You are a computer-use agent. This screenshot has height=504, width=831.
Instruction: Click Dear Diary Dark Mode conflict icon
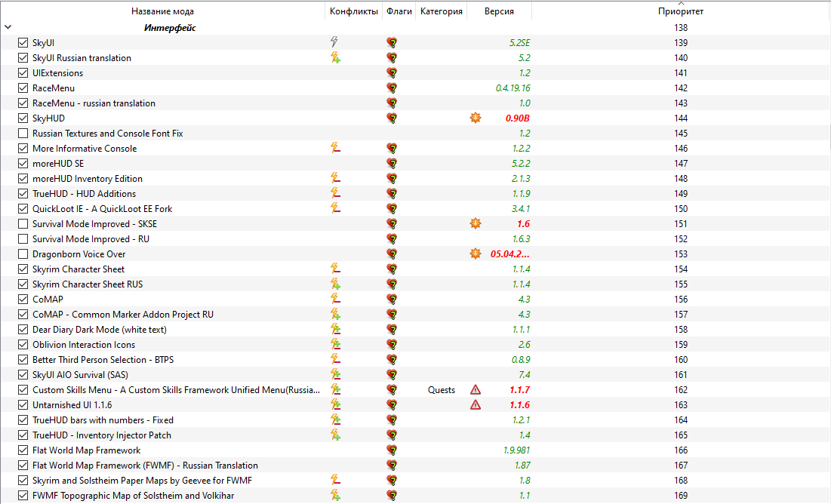335,329
